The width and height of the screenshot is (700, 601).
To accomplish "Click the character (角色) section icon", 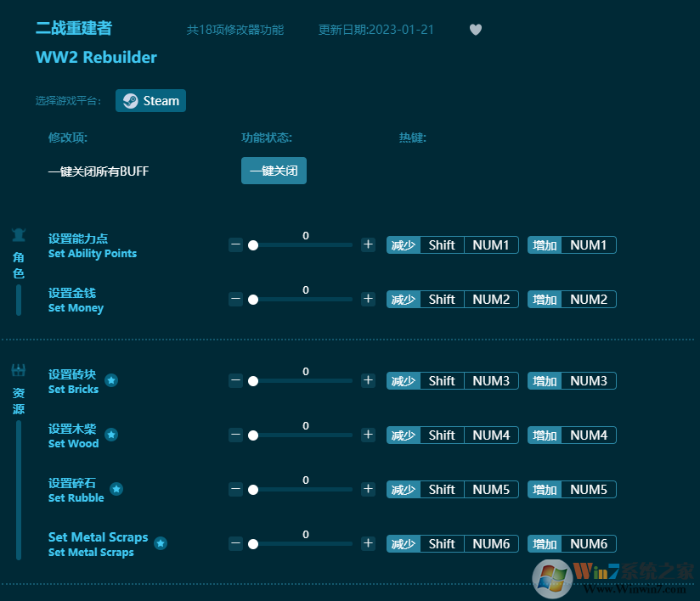I will coord(19,234).
